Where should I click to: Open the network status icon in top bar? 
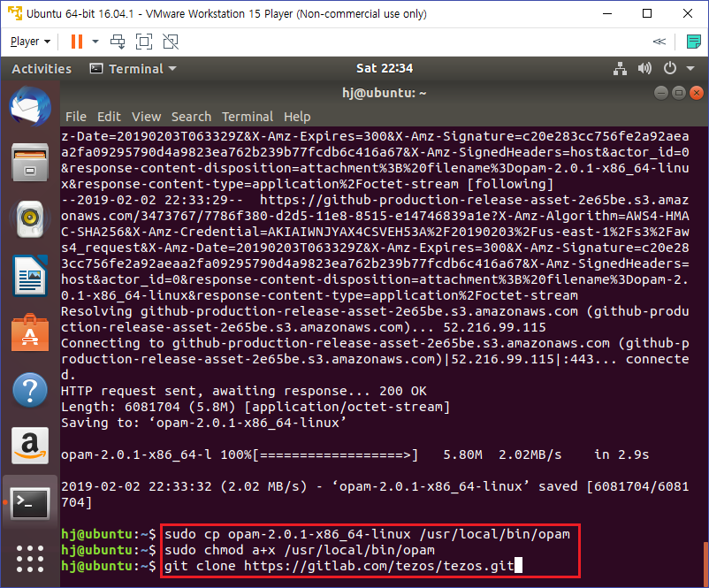620,69
